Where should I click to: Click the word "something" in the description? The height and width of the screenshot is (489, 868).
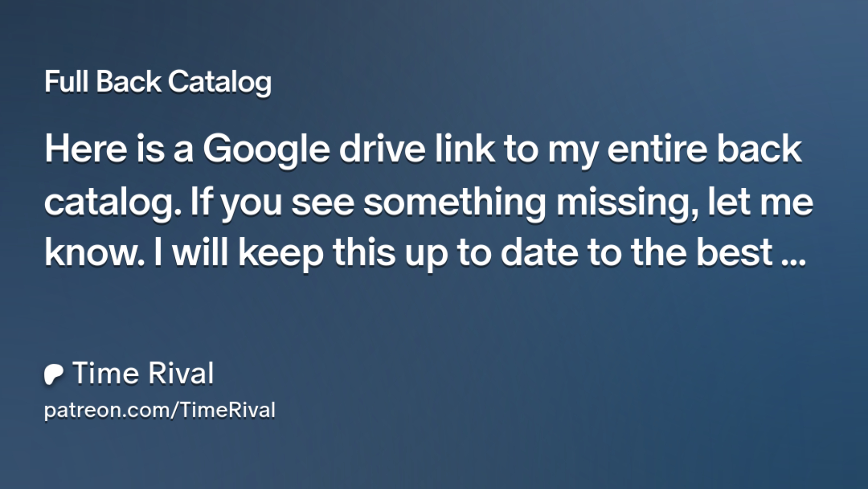tap(454, 202)
